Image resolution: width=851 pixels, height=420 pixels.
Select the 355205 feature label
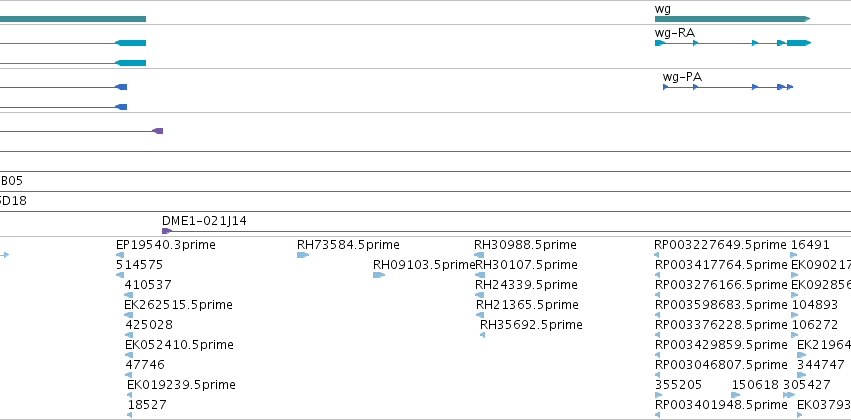pos(678,385)
